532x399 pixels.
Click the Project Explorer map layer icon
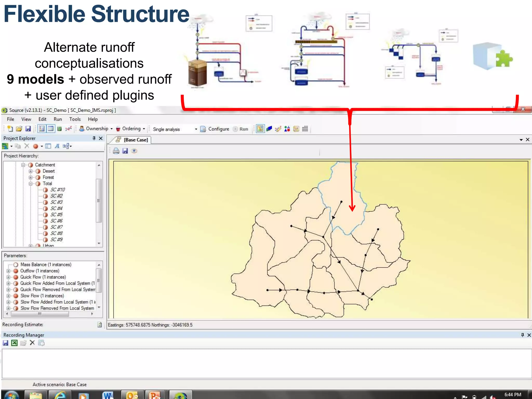(x=5, y=146)
